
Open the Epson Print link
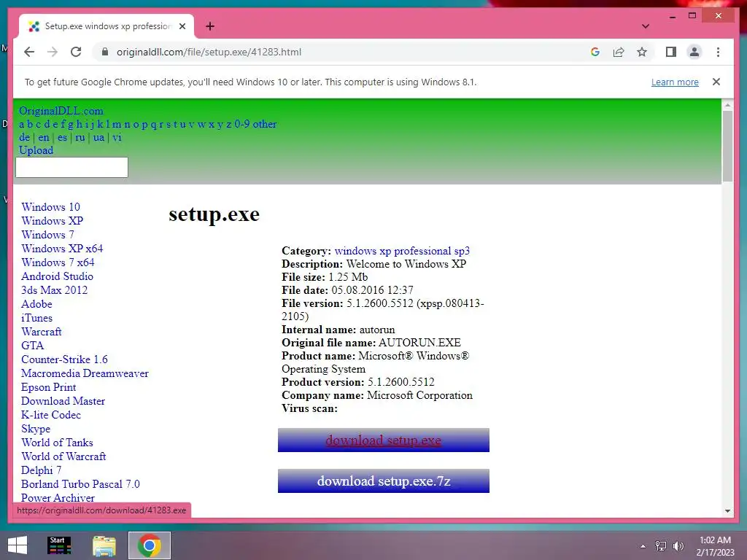[49, 387]
